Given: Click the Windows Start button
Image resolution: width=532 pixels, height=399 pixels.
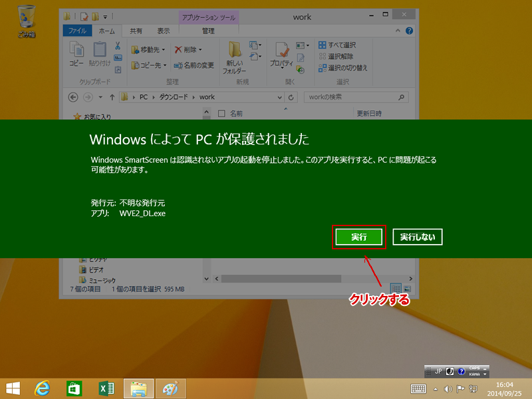Looking at the screenshot, I should point(13,388).
